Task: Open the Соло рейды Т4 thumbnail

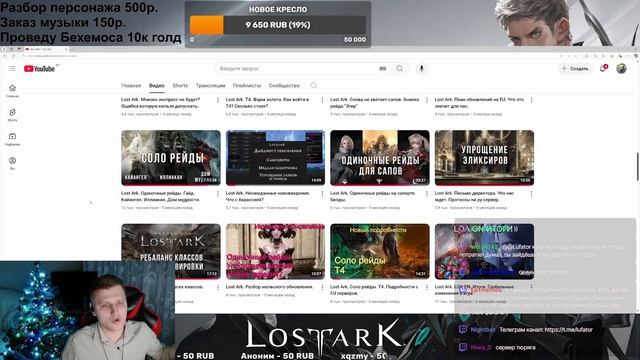Action: click(x=380, y=251)
